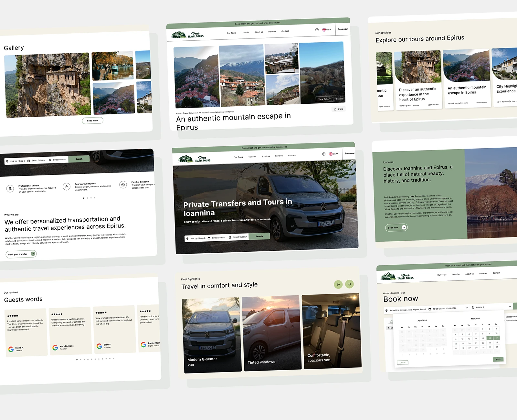517x420 pixels.
Task: Click the arrow circle in Book your transfer
Action: pos(33,254)
